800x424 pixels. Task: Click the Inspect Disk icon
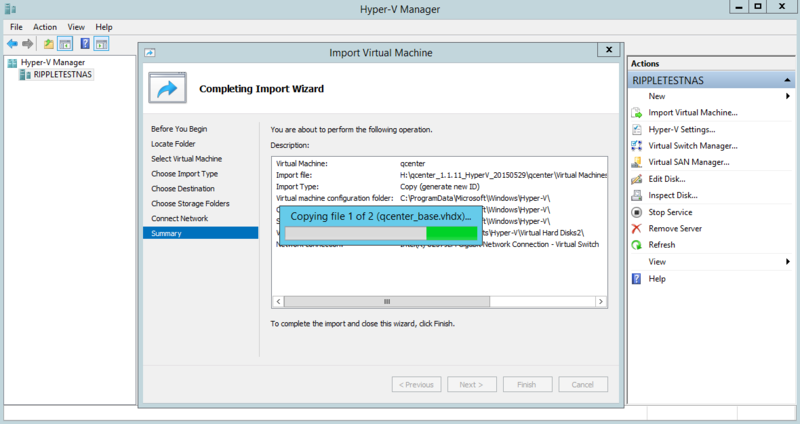tap(637, 195)
